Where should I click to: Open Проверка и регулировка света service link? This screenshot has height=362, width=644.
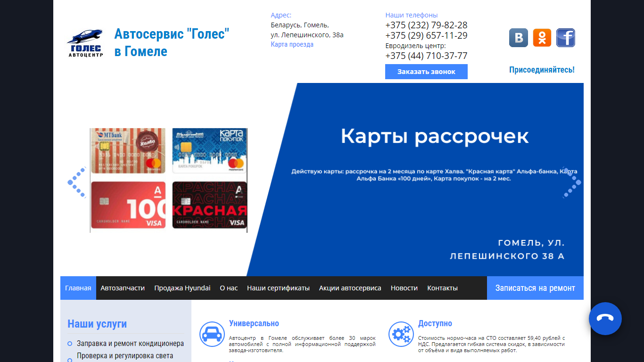click(x=125, y=356)
